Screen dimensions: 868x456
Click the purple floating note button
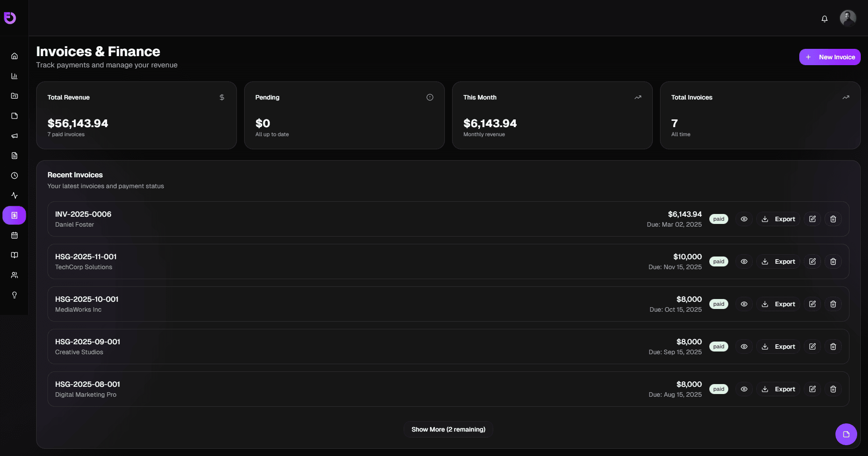pos(846,434)
